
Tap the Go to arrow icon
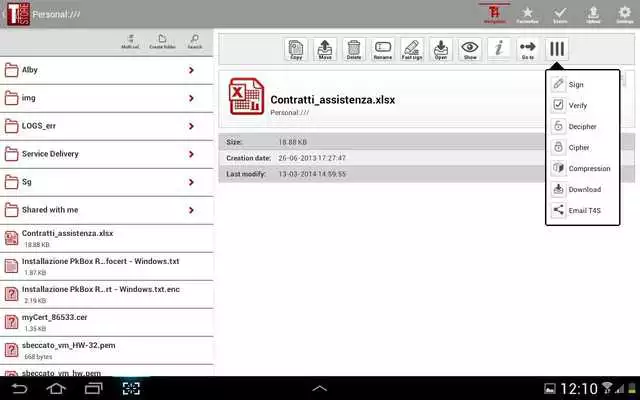pyautogui.click(x=528, y=49)
